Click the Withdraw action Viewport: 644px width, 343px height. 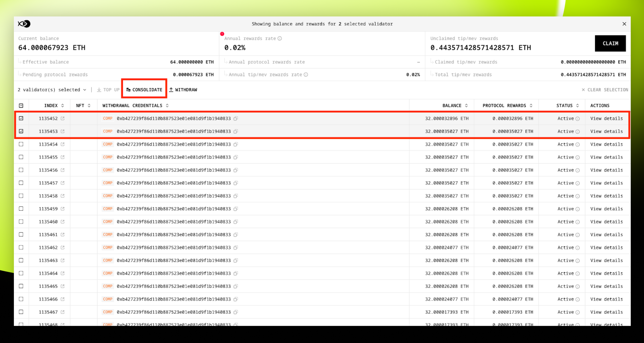[183, 90]
